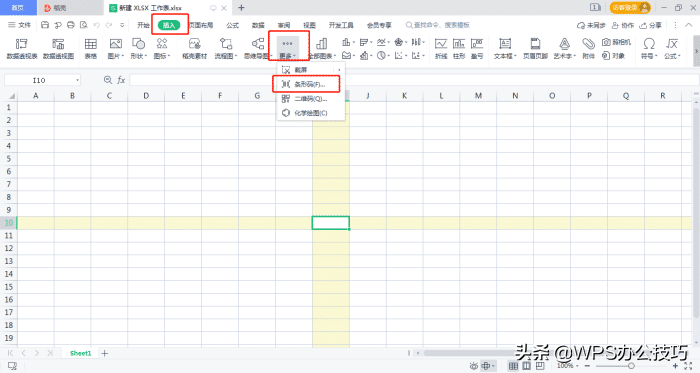
Task: Open the scatter chart type dropdown
Action: point(400,55)
